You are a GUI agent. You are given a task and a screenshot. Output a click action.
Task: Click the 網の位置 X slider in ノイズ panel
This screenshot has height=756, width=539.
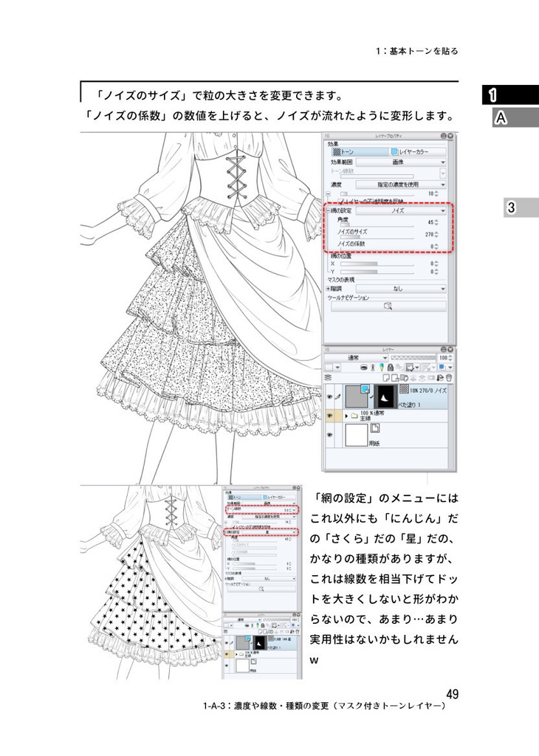[x=377, y=264]
